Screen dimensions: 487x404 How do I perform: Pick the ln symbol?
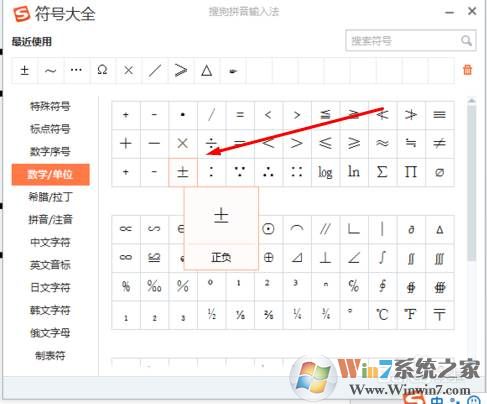354,172
